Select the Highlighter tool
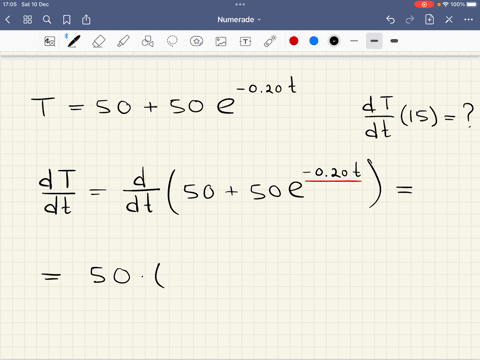 [123, 41]
